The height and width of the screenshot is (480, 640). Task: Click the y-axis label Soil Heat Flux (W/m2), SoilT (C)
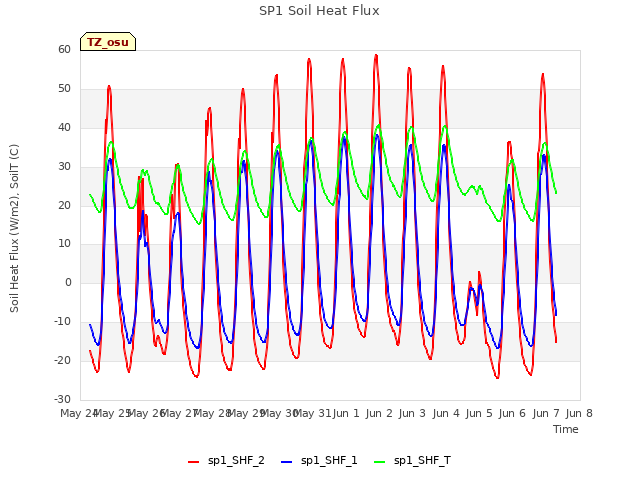pos(14,228)
